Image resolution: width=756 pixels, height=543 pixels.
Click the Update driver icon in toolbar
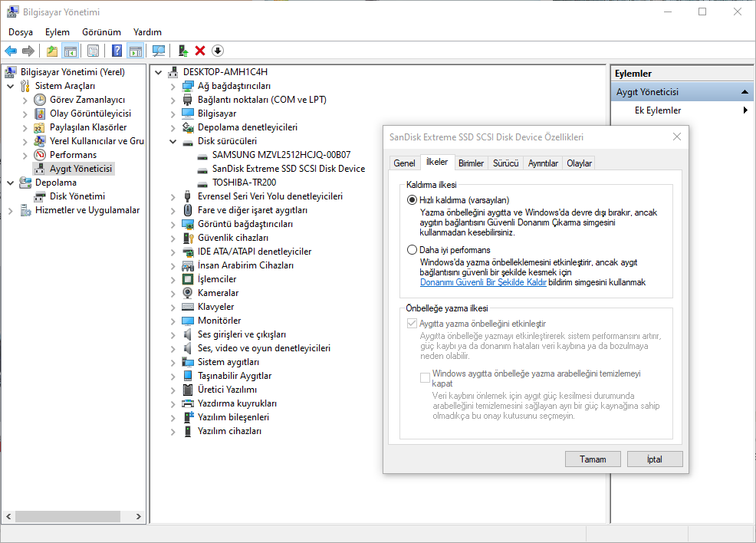pos(182,51)
